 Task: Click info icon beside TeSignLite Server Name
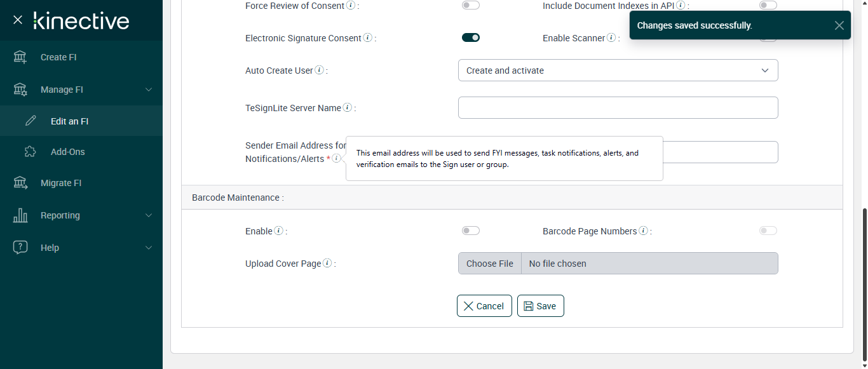tap(348, 108)
